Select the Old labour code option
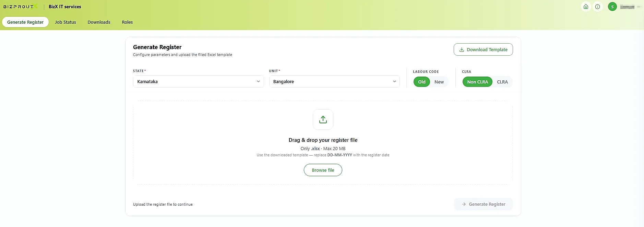The height and width of the screenshot is (227, 644). [x=422, y=82]
